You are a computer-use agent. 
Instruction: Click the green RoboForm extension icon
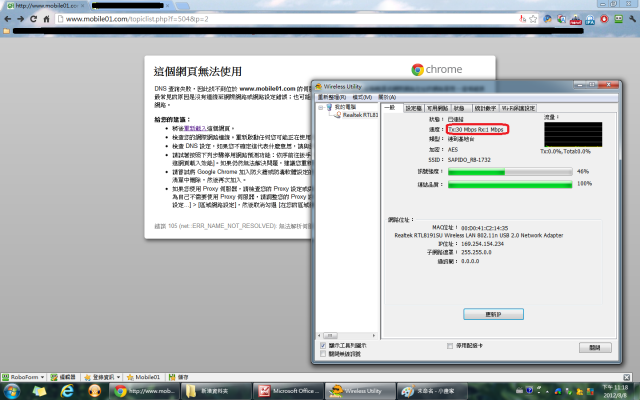coord(619,19)
